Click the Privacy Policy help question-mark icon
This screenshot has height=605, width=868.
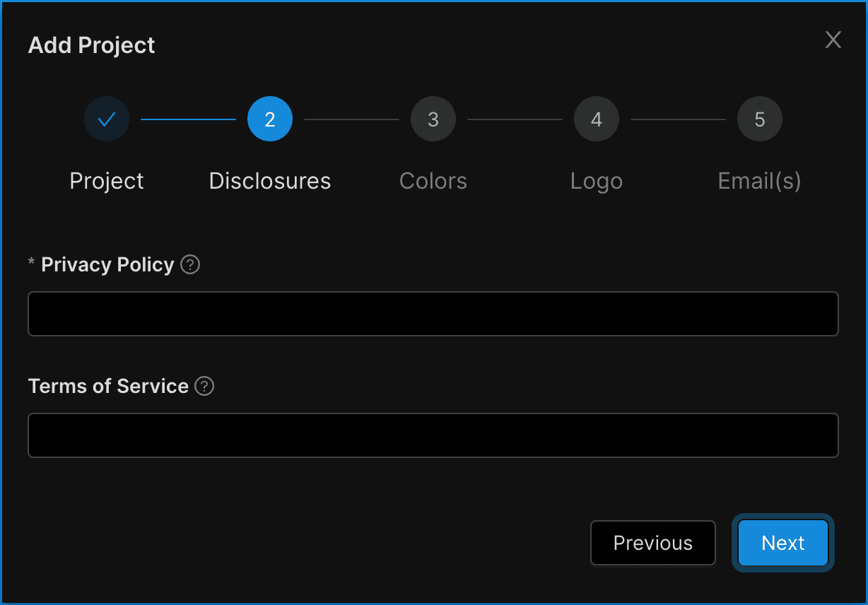pos(190,265)
